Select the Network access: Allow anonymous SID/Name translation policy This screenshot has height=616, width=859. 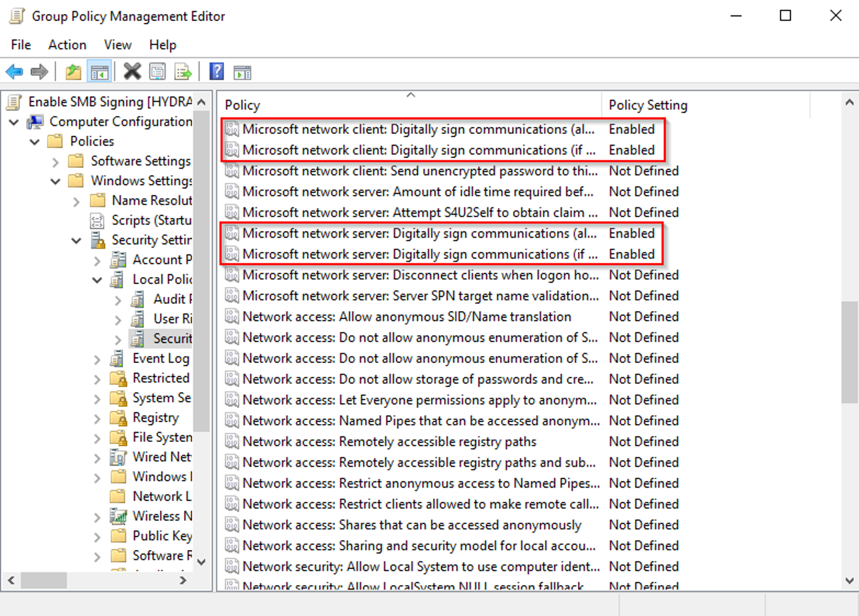408,316
